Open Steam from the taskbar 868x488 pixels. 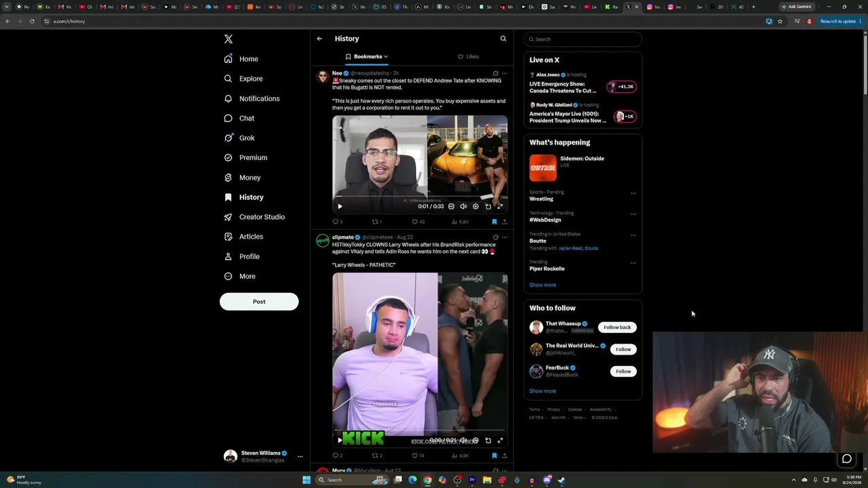561,480
